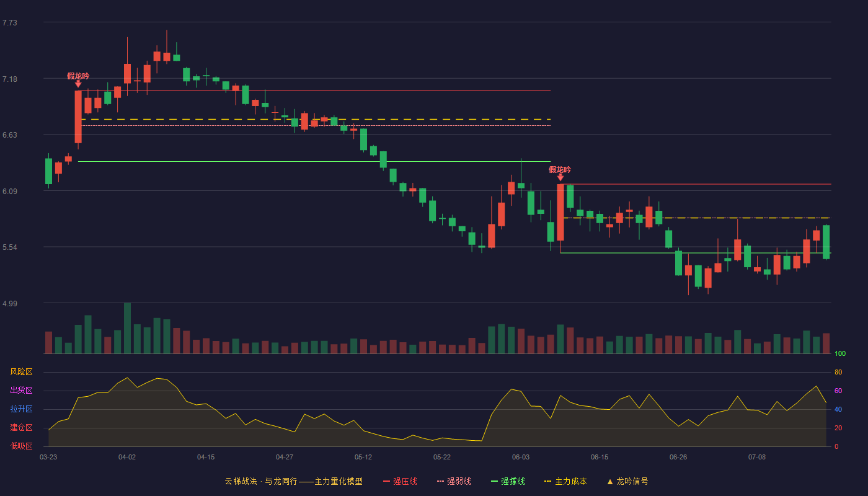Click the tall red candle below second 假龙吟
The image size is (868, 496).
point(560,212)
